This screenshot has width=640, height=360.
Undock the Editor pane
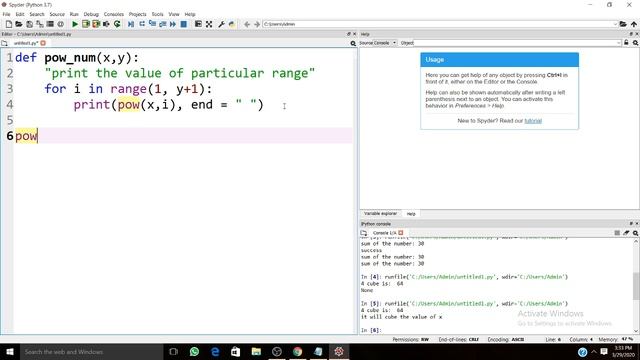click(x=349, y=34)
